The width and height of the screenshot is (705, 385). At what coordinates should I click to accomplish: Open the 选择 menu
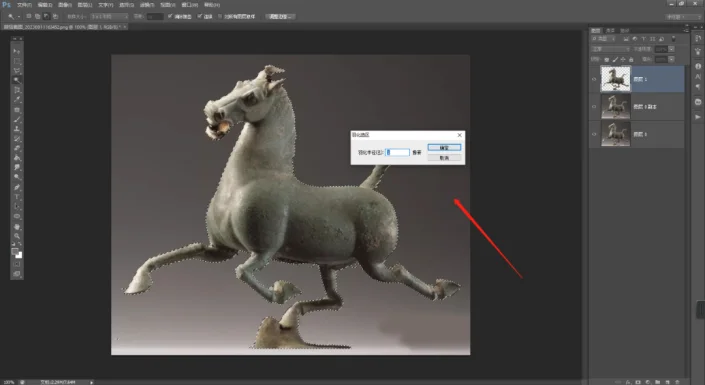126,5
